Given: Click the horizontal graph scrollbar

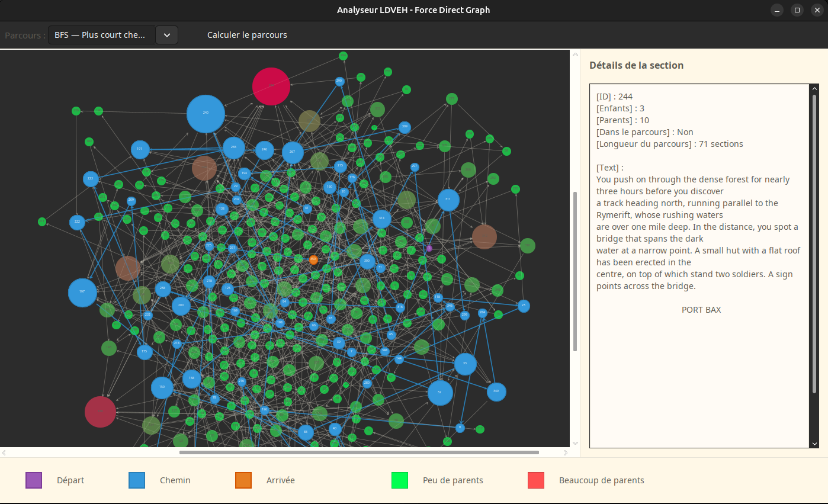Looking at the screenshot, I should coord(358,452).
